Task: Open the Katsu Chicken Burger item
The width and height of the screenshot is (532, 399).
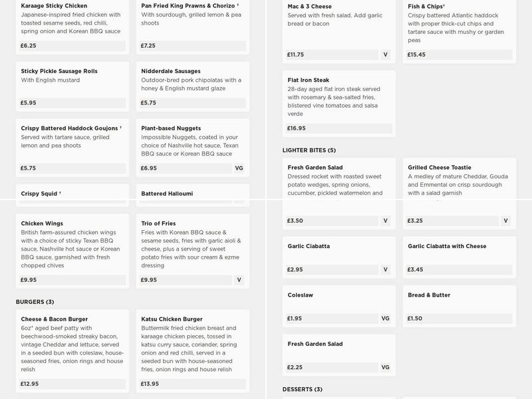Action: [x=172, y=319]
